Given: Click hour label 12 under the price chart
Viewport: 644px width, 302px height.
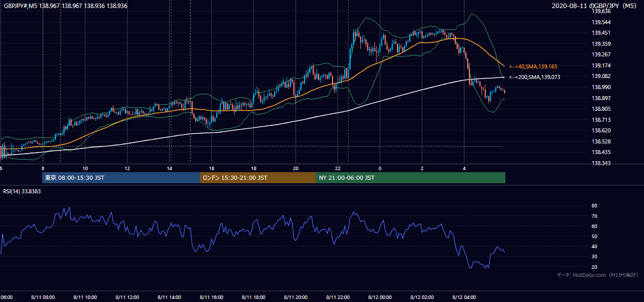Looking at the screenshot, I should [x=127, y=169].
